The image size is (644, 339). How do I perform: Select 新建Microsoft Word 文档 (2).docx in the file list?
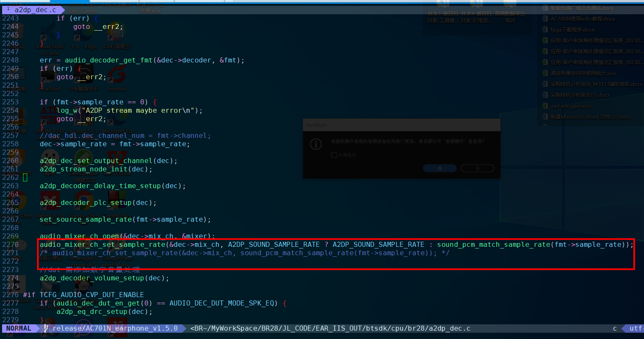click(586, 117)
